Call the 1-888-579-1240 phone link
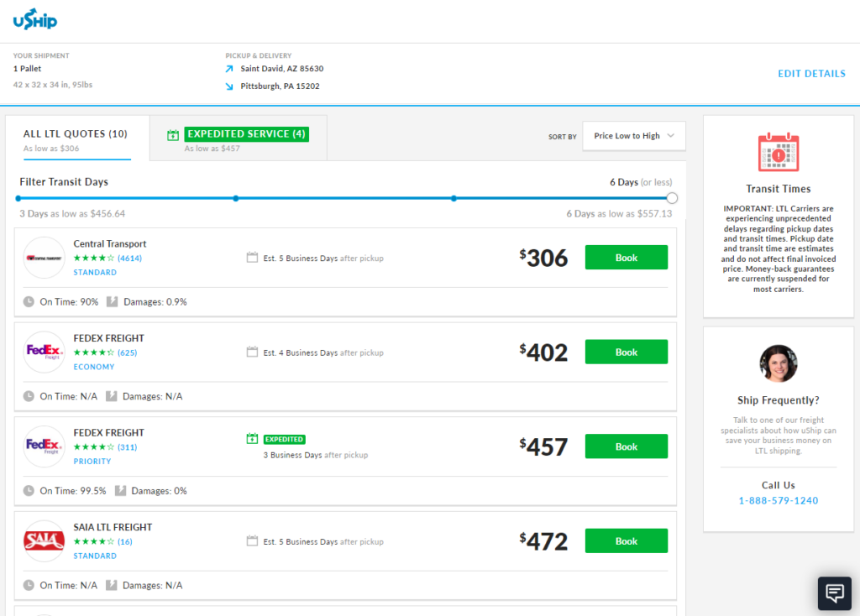 779,500
